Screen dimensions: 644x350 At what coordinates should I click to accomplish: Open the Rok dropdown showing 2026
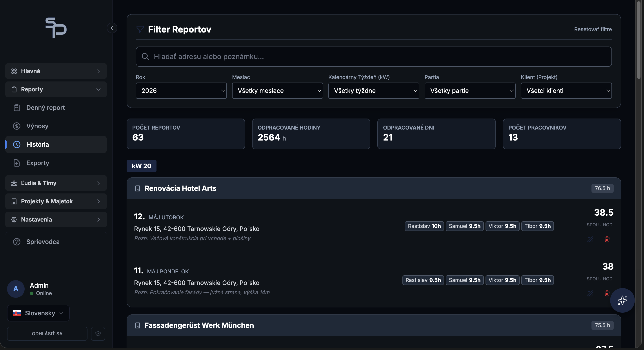pos(181,91)
